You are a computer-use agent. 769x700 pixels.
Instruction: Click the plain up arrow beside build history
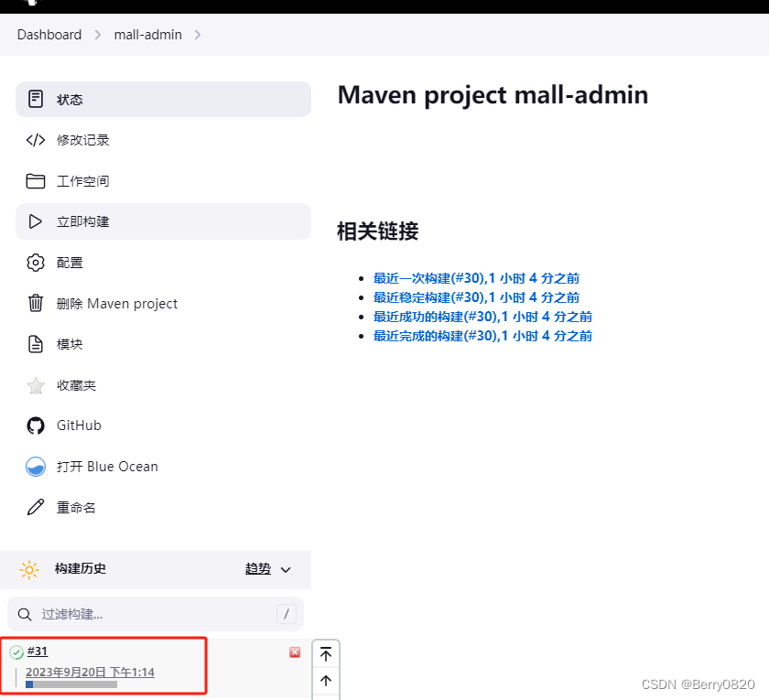(x=326, y=680)
